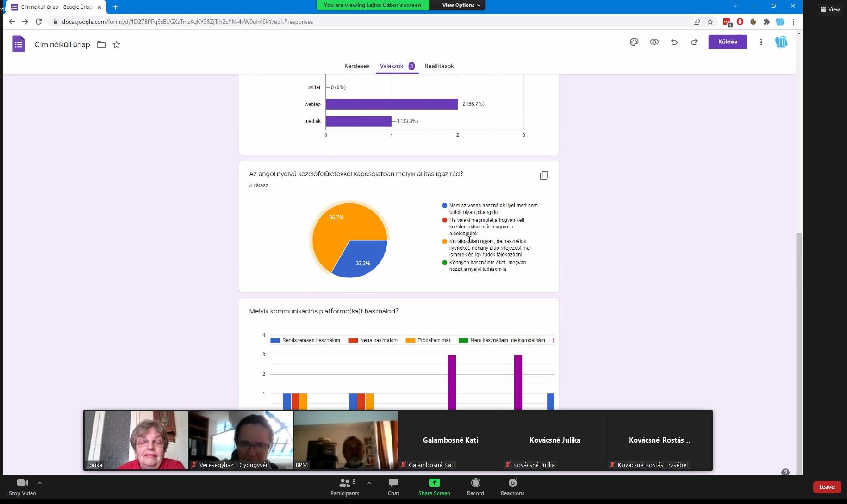Click the red Leave meeting button
This screenshot has height=504, width=847.
pyautogui.click(x=827, y=486)
